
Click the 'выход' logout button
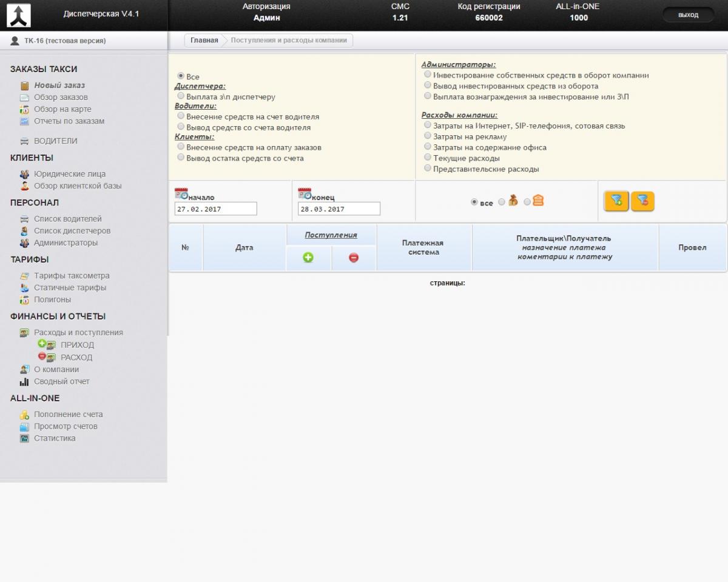click(x=688, y=15)
